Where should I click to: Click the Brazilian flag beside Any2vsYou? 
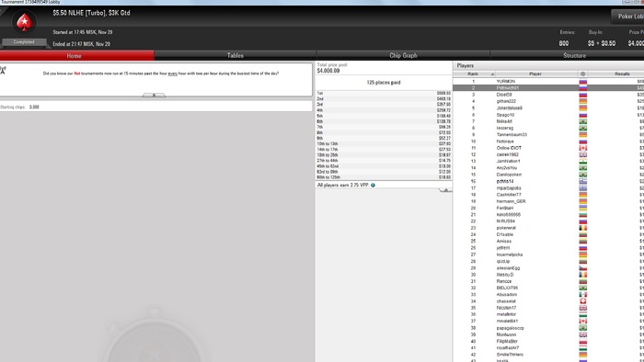582,168
